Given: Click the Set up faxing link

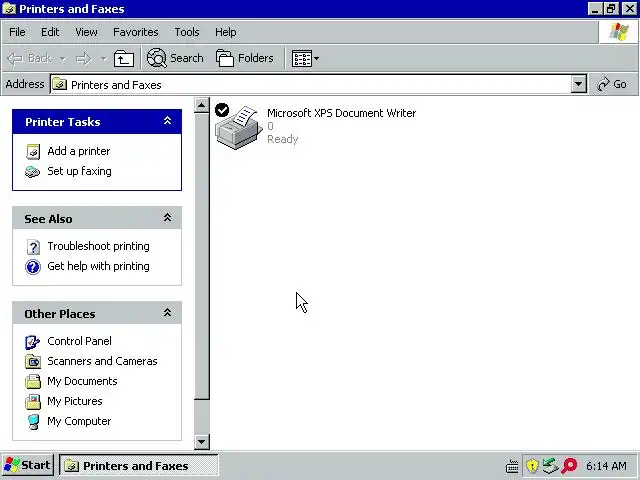Looking at the screenshot, I should pyautogui.click(x=79, y=171).
